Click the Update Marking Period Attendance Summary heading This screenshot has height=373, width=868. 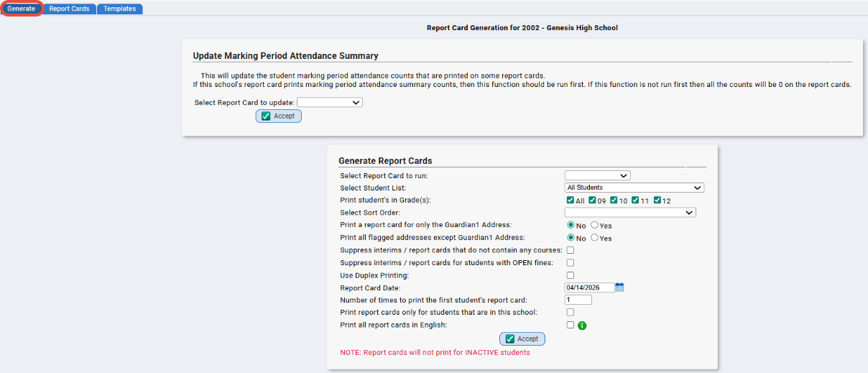[x=286, y=55]
